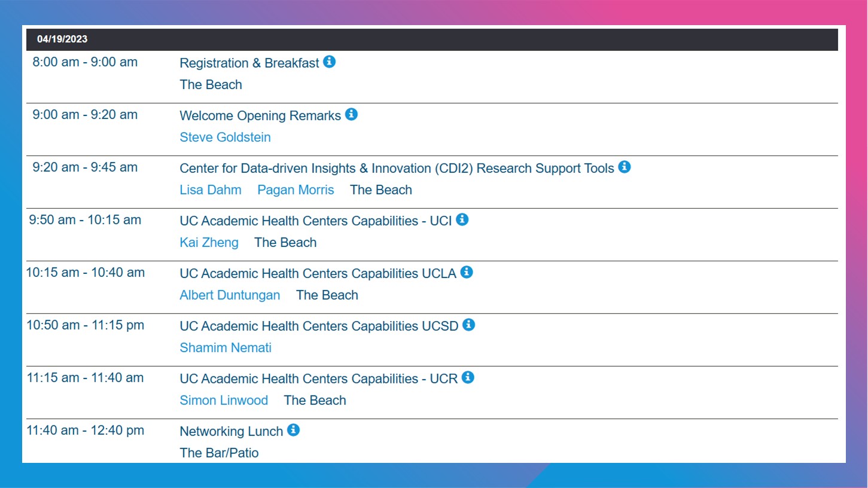868x488 pixels.
Task: Show Networking Lunch info icon details
Action: [x=294, y=430]
